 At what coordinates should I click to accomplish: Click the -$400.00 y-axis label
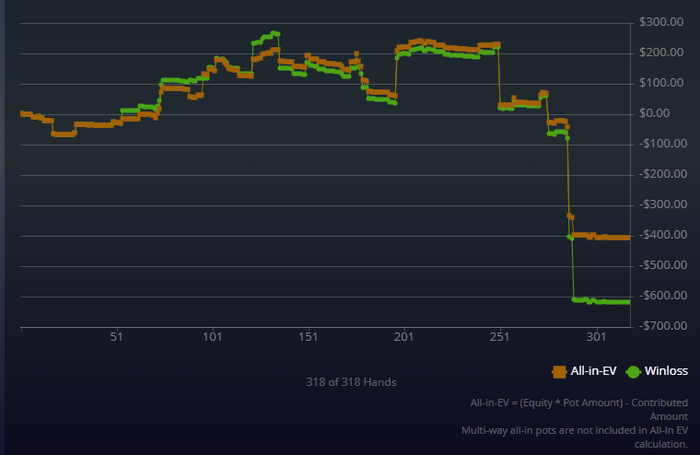click(x=663, y=234)
